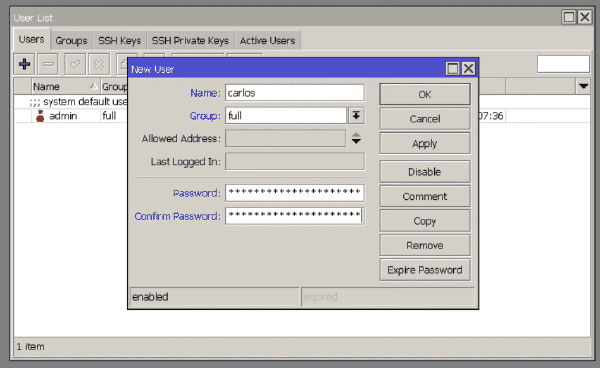Image resolution: width=600 pixels, height=368 pixels.
Task: Click the Confirm Password input field
Action: tap(295, 216)
